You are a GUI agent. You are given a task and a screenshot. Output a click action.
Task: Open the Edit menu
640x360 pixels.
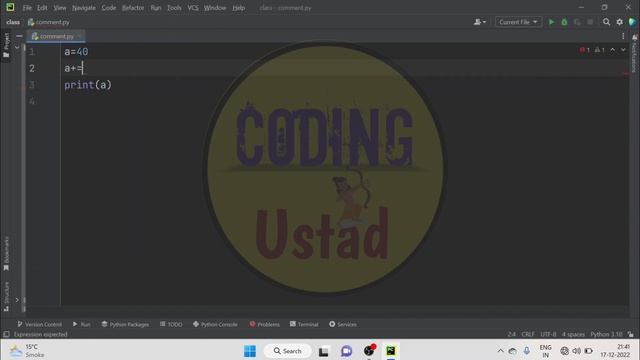tap(42, 8)
